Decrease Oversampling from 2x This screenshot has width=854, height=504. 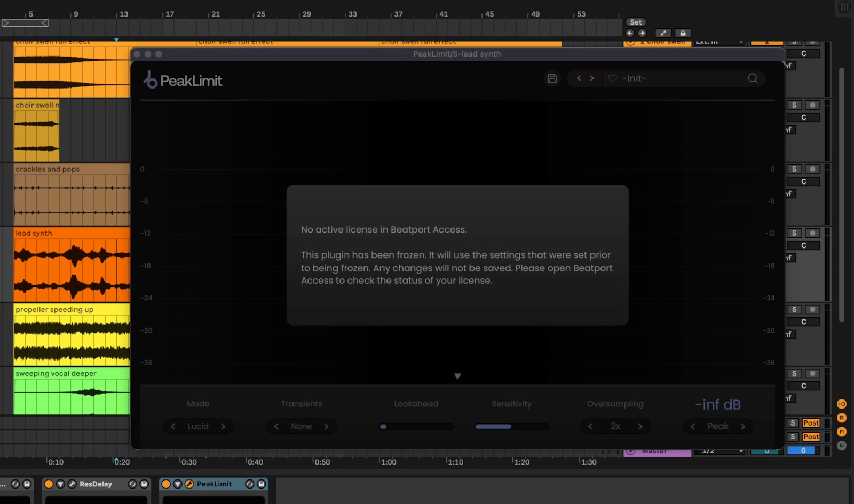click(x=590, y=427)
